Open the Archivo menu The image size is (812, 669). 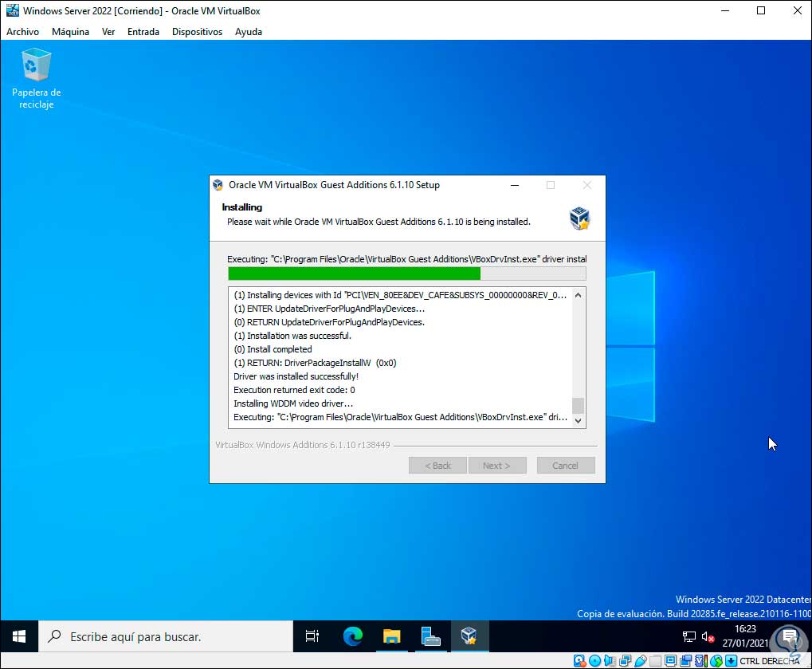coord(22,32)
